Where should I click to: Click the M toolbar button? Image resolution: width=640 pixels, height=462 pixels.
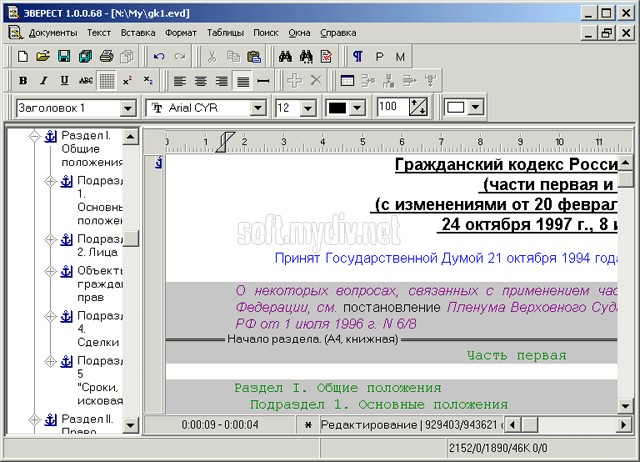tap(400, 57)
